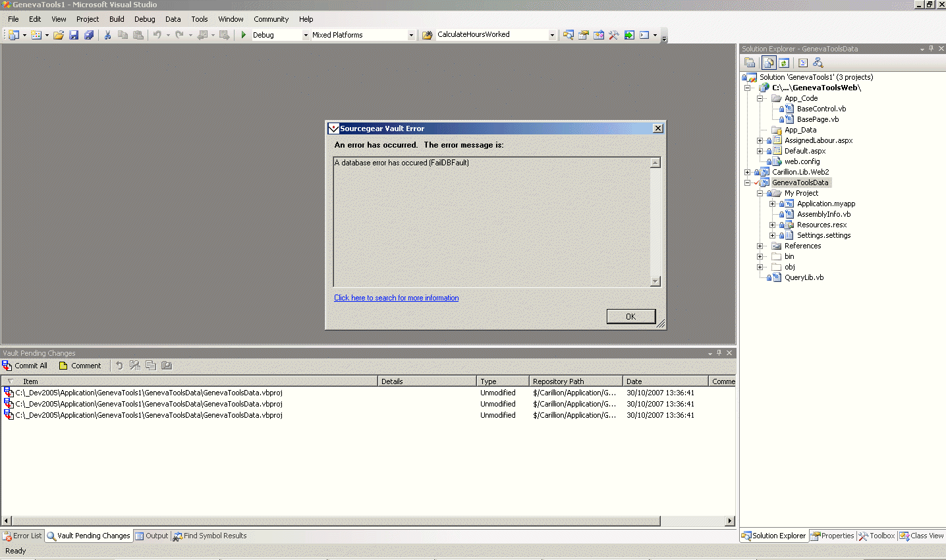946x560 pixels.
Task: Open the Object Browser toolbar icon
Action: click(x=598, y=35)
